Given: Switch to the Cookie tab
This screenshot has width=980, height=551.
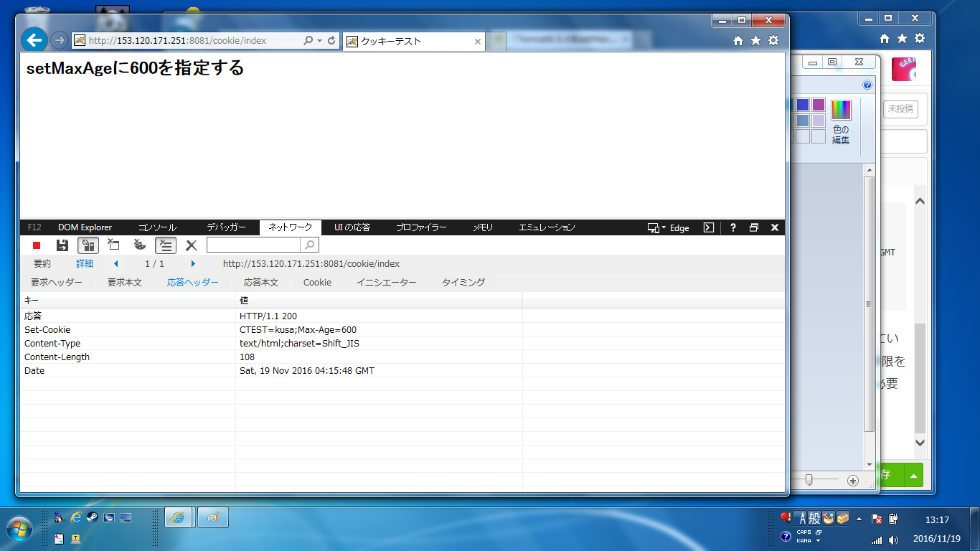Looking at the screenshot, I should pos(317,282).
